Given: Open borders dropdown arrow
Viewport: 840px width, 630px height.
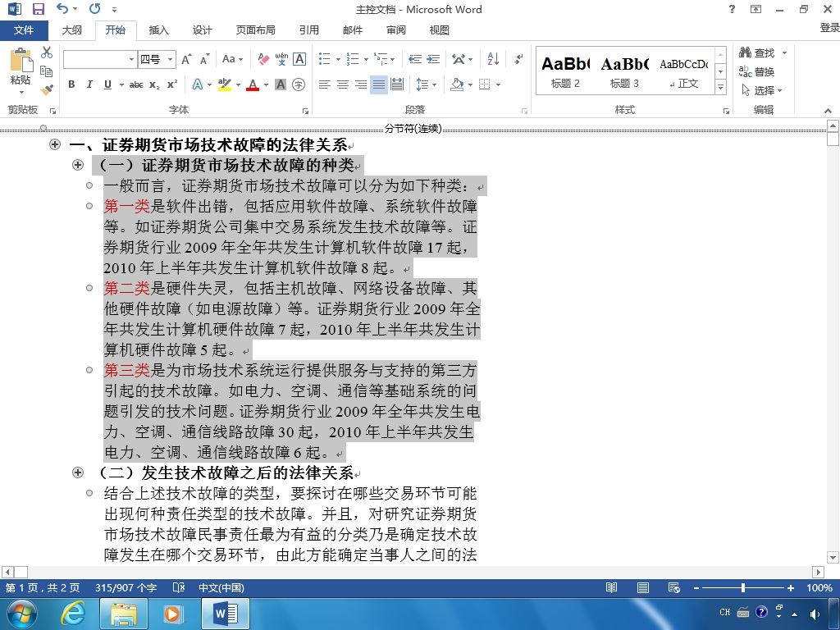Looking at the screenshot, I should (x=498, y=84).
